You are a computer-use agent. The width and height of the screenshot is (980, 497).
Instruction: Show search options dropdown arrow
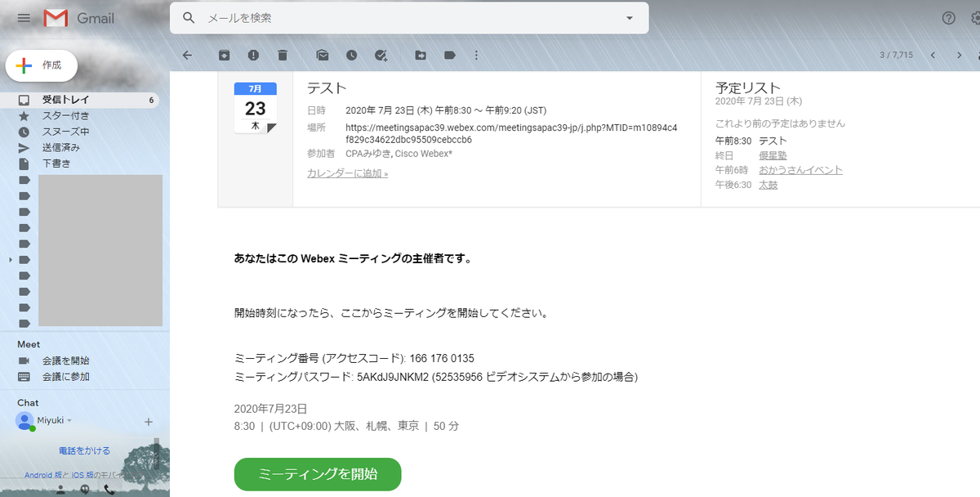coord(629,18)
